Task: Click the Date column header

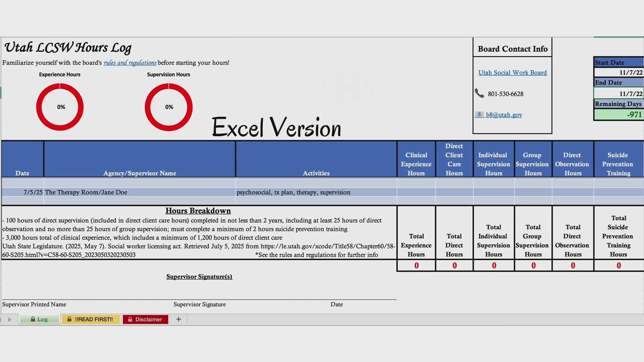Action: tap(22, 159)
